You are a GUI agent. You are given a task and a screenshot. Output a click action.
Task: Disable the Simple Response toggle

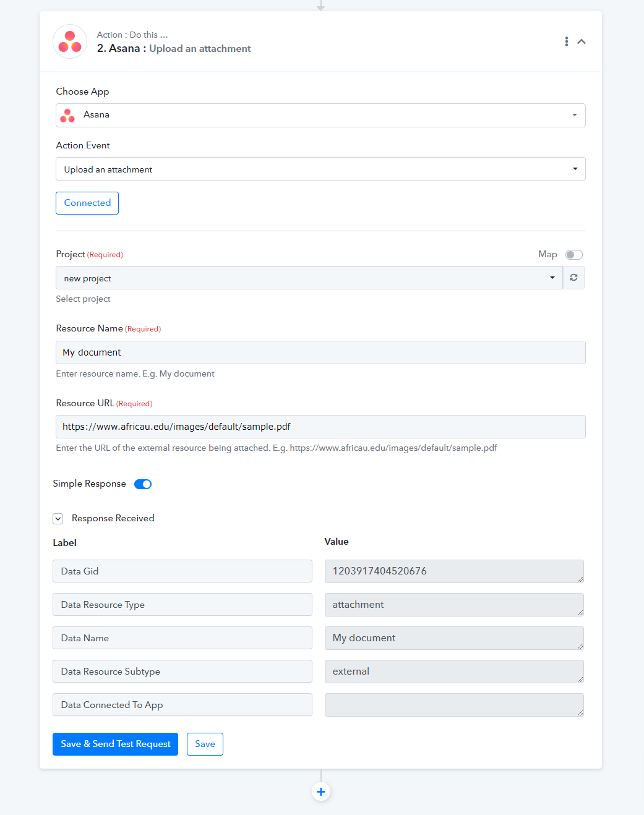[x=143, y=484]
